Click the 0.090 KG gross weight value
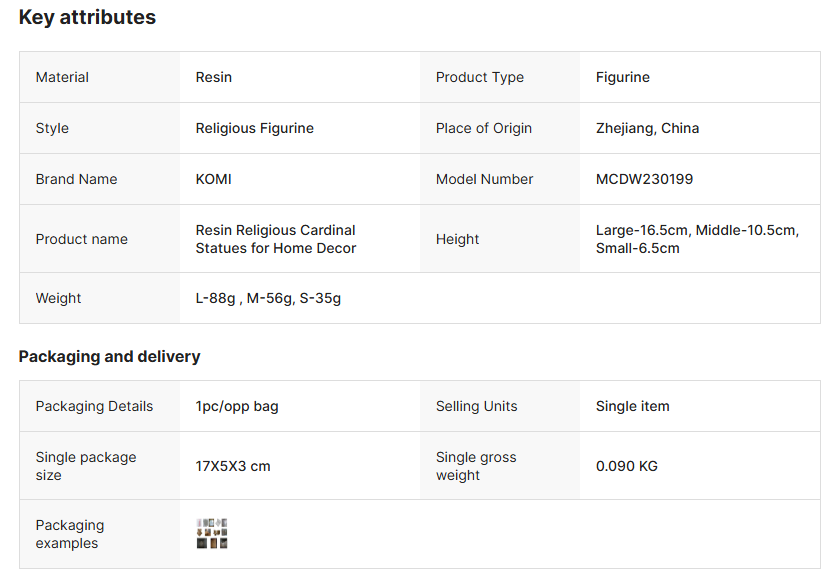Image resolution: width=822 pixels, height=577 pixels. pos(626,466)
